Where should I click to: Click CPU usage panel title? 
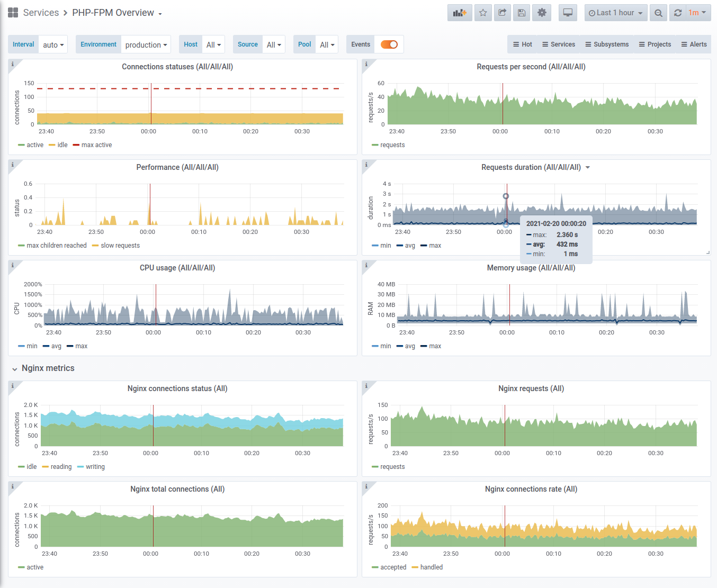pyautogui.click(x=177, y=268)
